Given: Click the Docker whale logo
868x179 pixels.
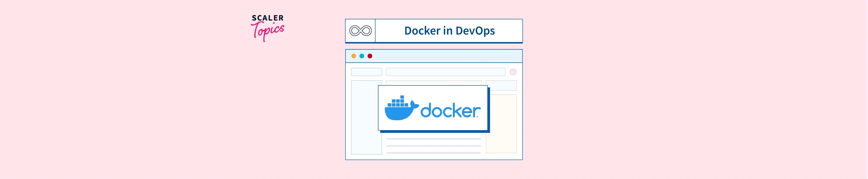Looking at the screenshot, I should pos(401,109).
